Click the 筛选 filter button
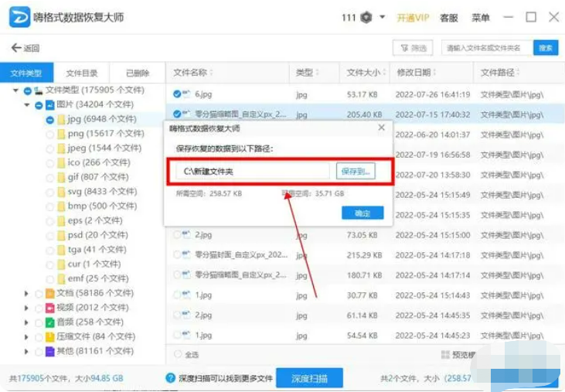This screenshot has width=565, height=392. tap(413, 48)
